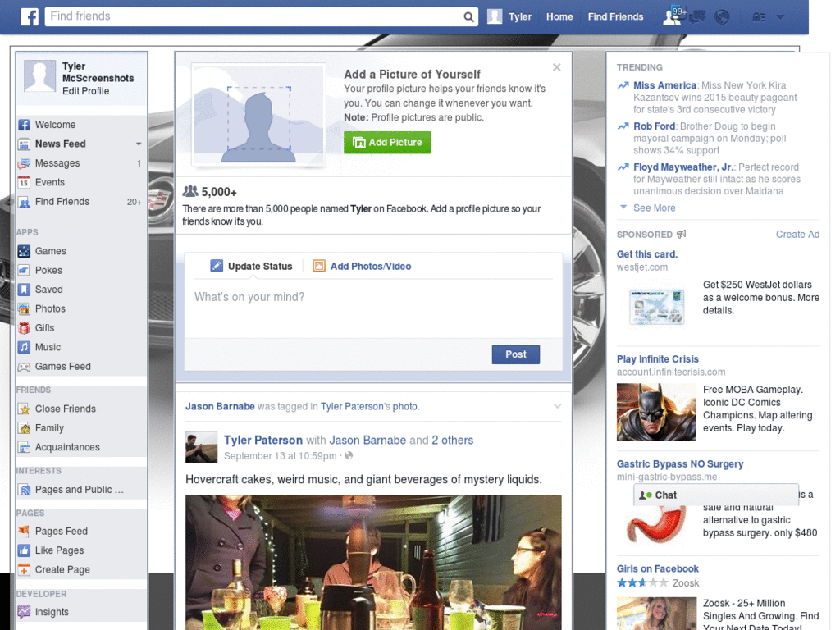Click the Close Friends star icon
The width and height of the screenshot is (840, 630).
[24, 409]
